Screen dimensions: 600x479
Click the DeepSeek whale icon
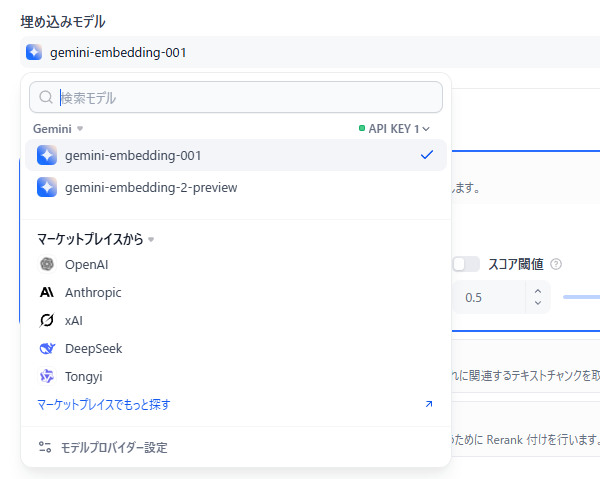pyautogui.click(x=47, y=349)
